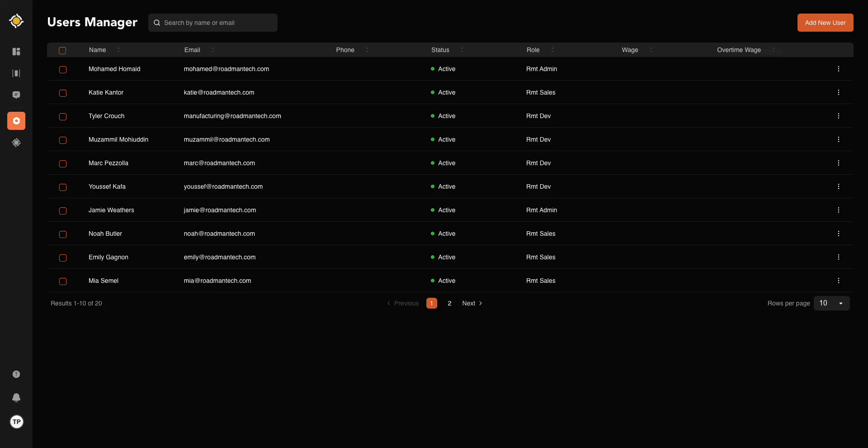Sort the table by Name column
The image size is (868, 448).
[x=118, y=50]
